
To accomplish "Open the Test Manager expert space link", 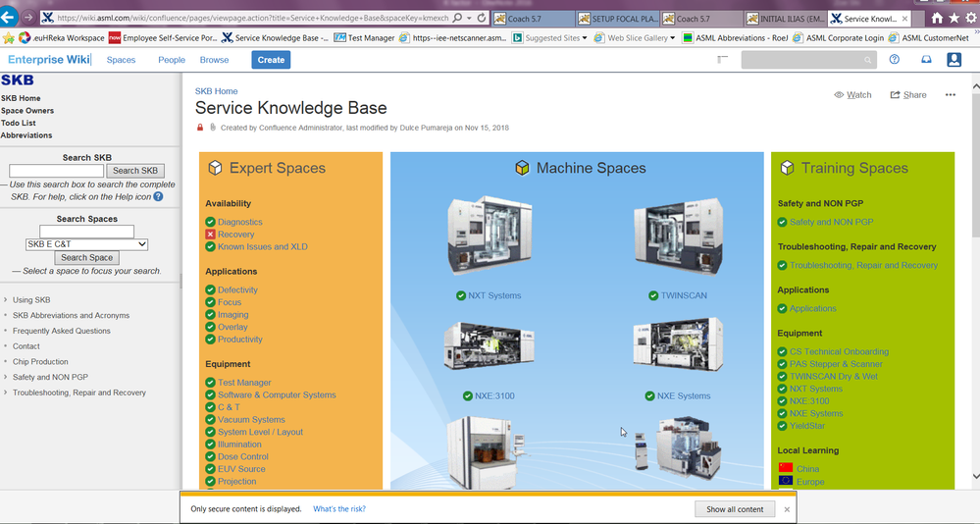I will tap(244, 383).
